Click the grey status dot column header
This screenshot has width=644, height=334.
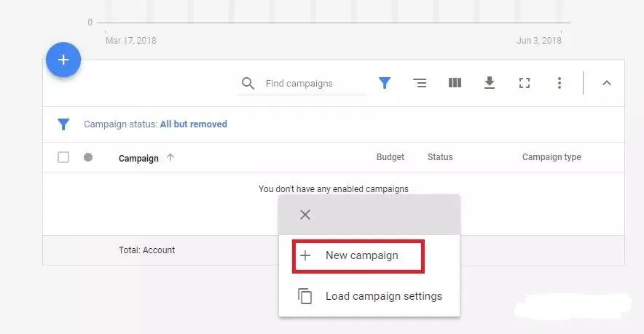[x=88, y=157]
